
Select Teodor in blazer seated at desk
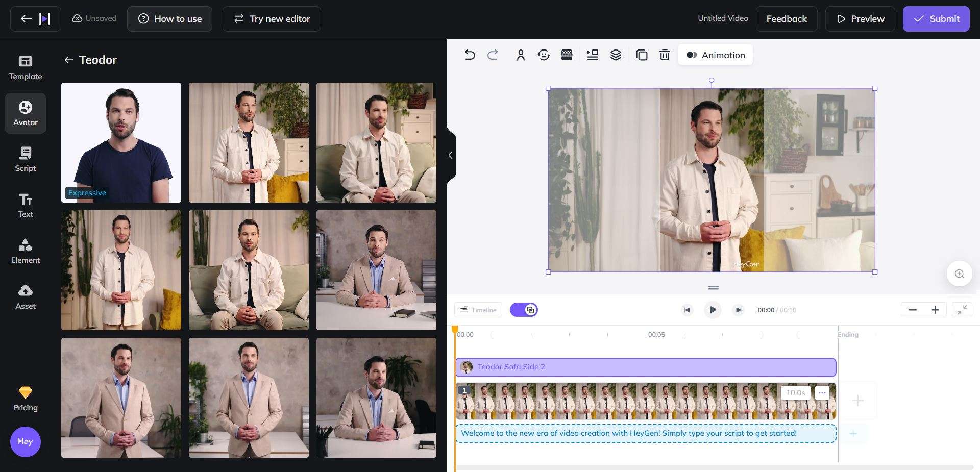pyautogui.click(x=376, y=270)
